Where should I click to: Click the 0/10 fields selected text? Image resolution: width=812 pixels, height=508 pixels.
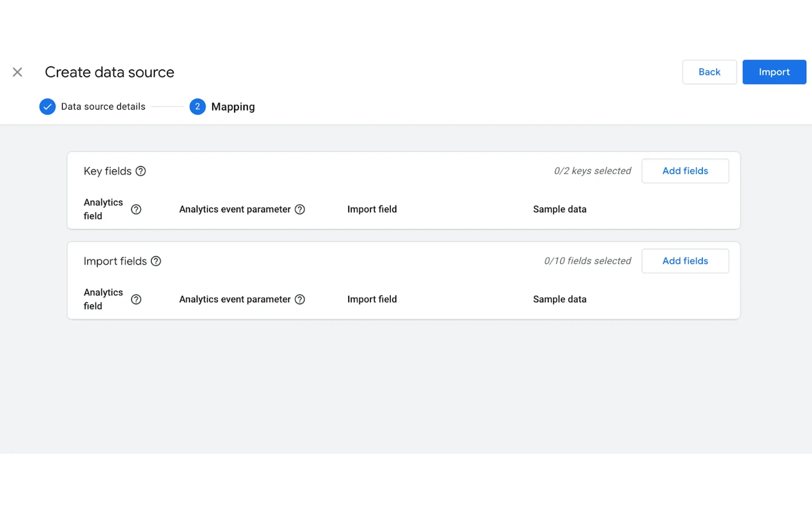587,261
